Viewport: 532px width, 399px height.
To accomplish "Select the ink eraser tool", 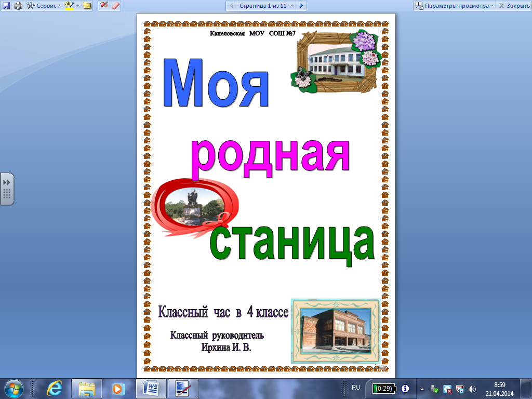I will pos(115,5).
